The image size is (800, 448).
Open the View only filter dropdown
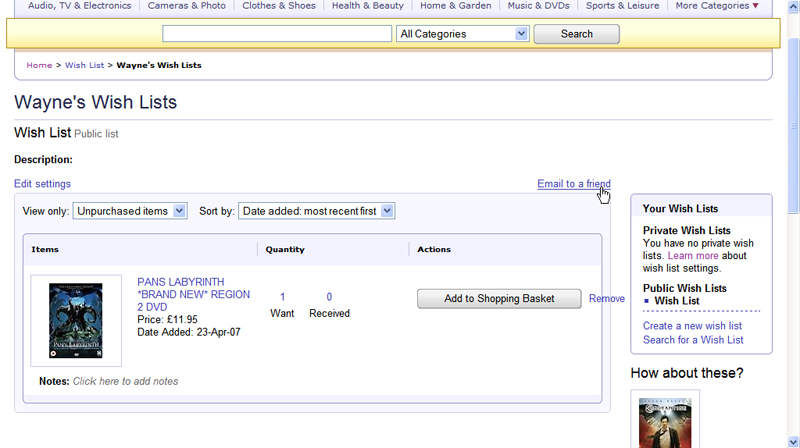point(130,211)
